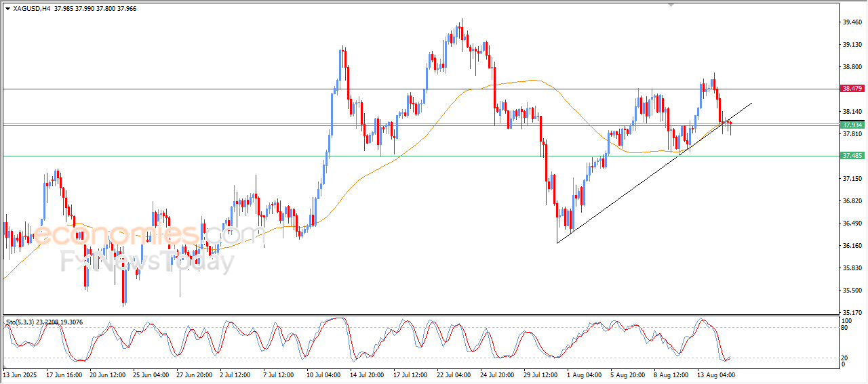Click the 24 Jul 20:00 time label
The height and width of the screenshot is (384, 868).
click(498, 374)
